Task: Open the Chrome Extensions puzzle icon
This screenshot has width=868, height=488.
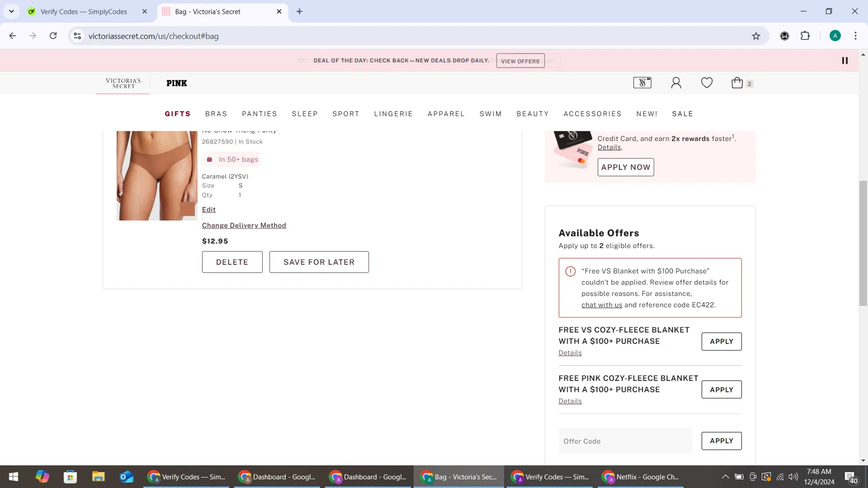Action: 805,36
